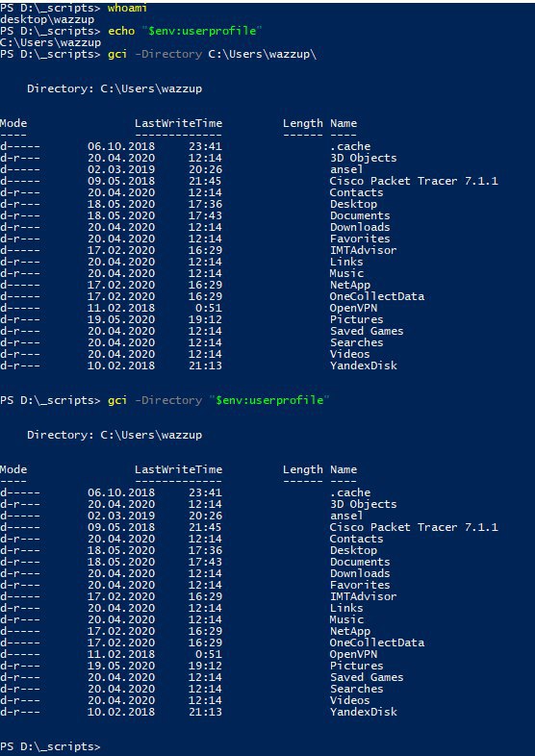Click the "C:\Users\wazzup\" path argument with trailing backslash
The height and width of the screenshot is (756, 535).
tap(263, 54)
